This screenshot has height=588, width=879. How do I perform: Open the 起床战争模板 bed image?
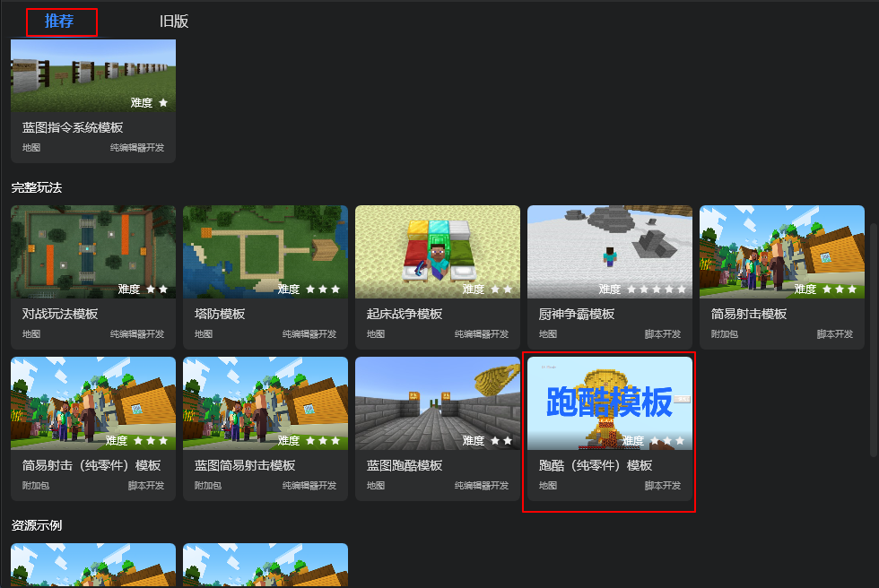tap(438, 252)
